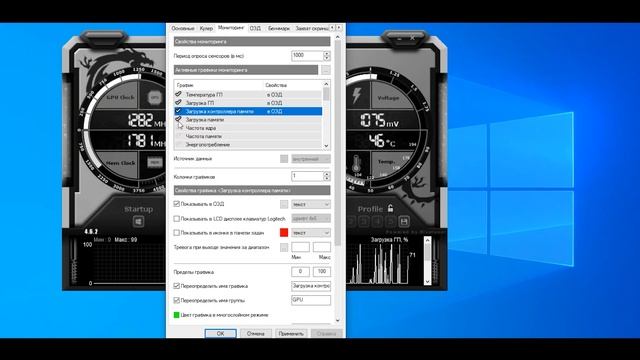The width and height of the screenshot is (640, 360).
Task: Click the dialog's main scroll-down arrow
Action: tap(338, 320)
